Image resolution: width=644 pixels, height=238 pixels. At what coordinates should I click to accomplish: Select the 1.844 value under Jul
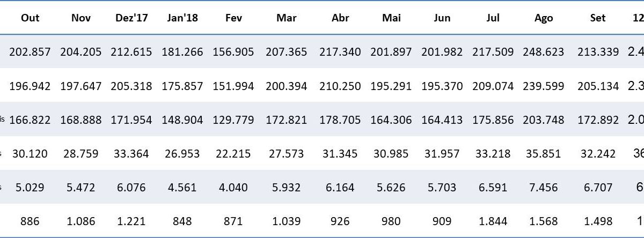click(x=493, y=221)
